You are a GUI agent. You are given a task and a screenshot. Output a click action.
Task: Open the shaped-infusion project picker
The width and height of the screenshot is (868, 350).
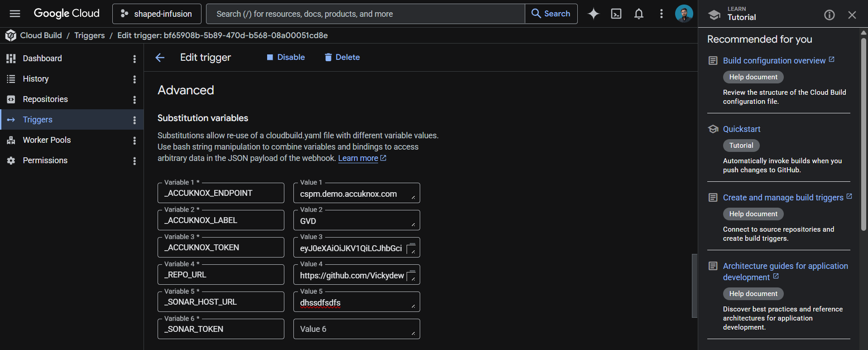pos(157,14)
